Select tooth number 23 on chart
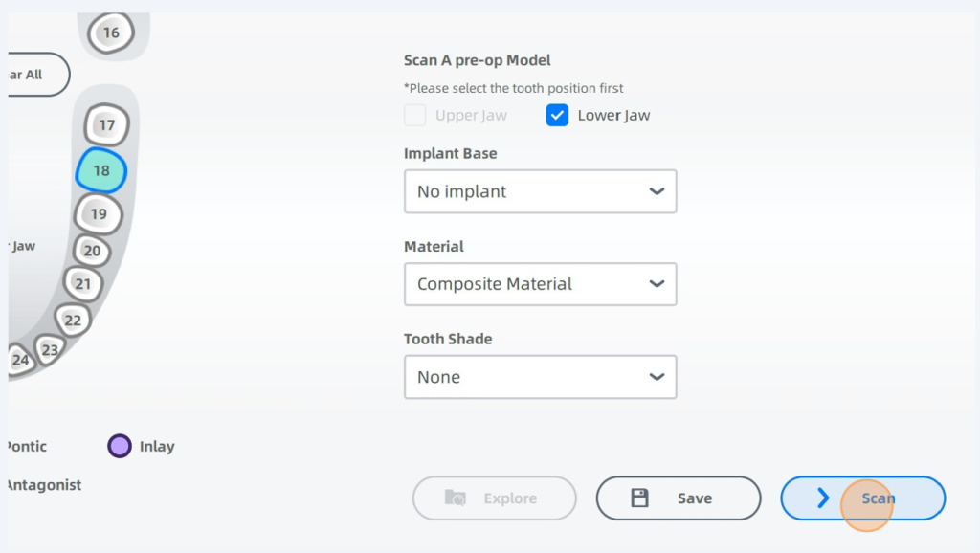The height and width of the screenshot is (553, 980). click(50, 350)
